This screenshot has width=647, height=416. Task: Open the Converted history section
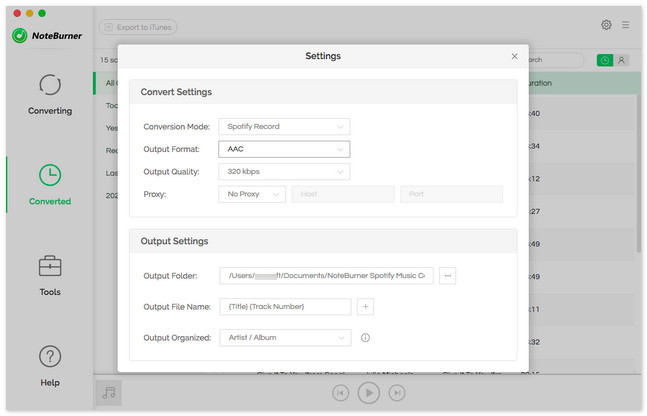coord(50,185)
